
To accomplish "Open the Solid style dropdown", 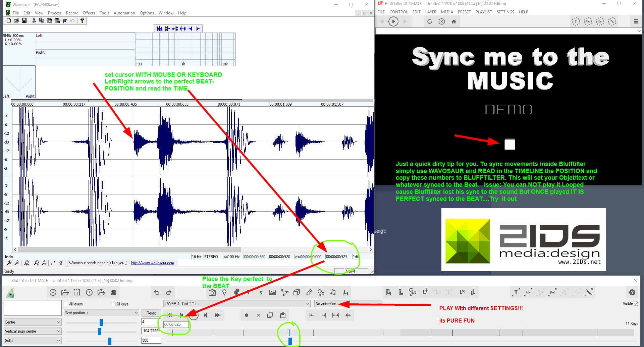I will coord(33,340).
